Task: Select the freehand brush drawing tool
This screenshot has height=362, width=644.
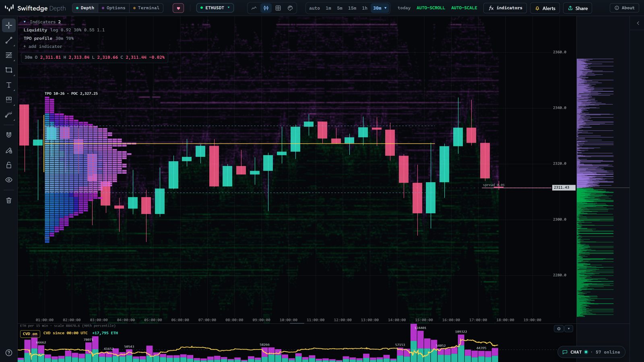Action: (x=9, y=115)
